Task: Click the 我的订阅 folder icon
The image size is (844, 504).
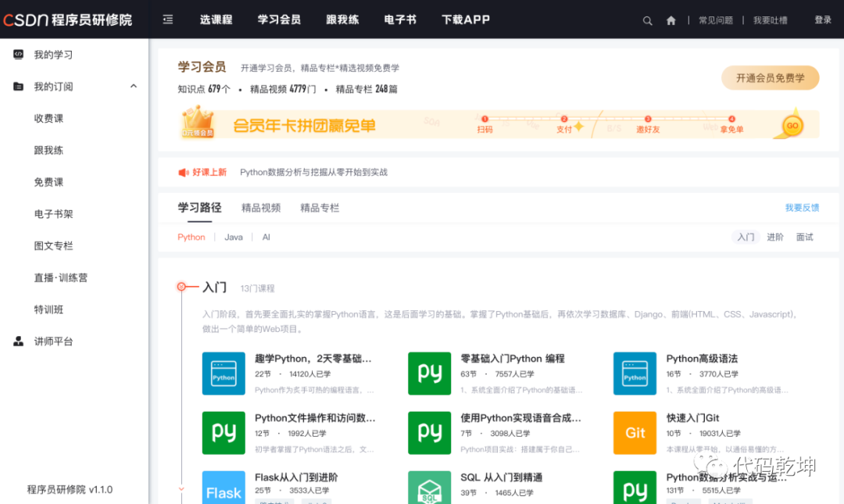Action: click(x=18, y=86)
